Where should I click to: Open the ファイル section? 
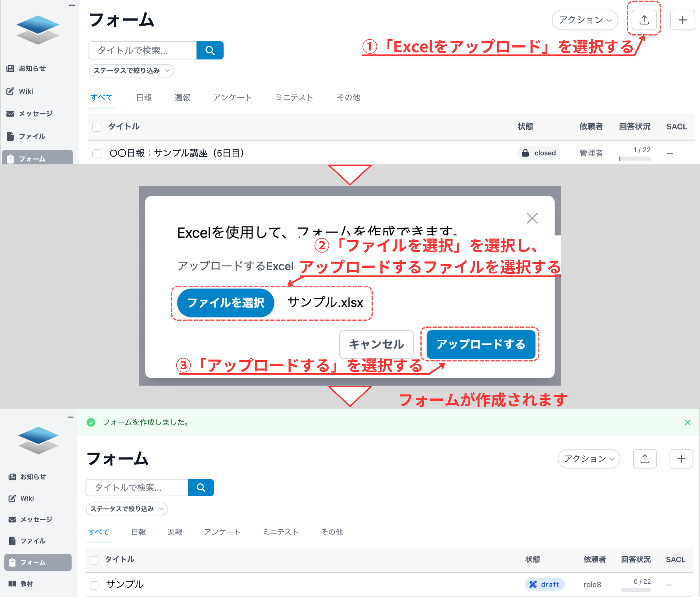click(31, 136)
